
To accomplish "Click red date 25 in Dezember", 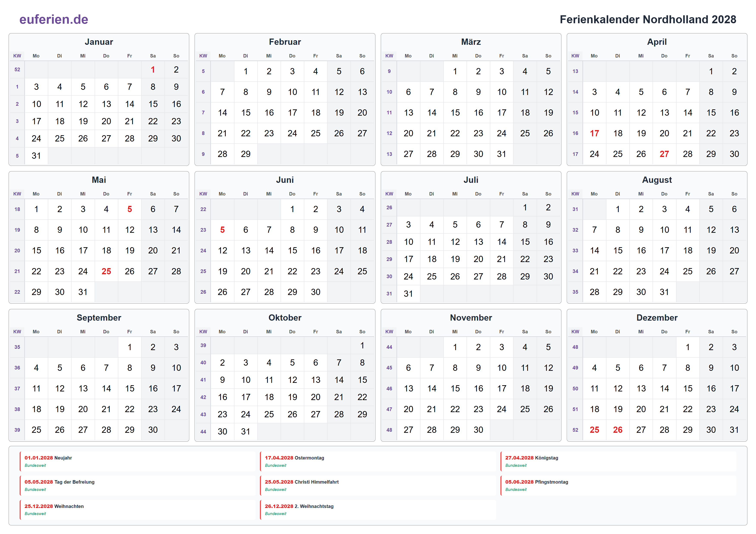I will [x=594, y=430].
